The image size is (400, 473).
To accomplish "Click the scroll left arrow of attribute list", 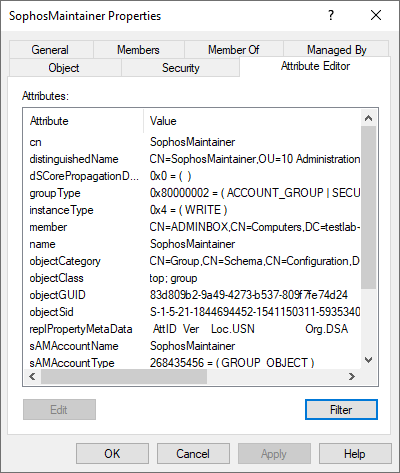I will 32,377.
